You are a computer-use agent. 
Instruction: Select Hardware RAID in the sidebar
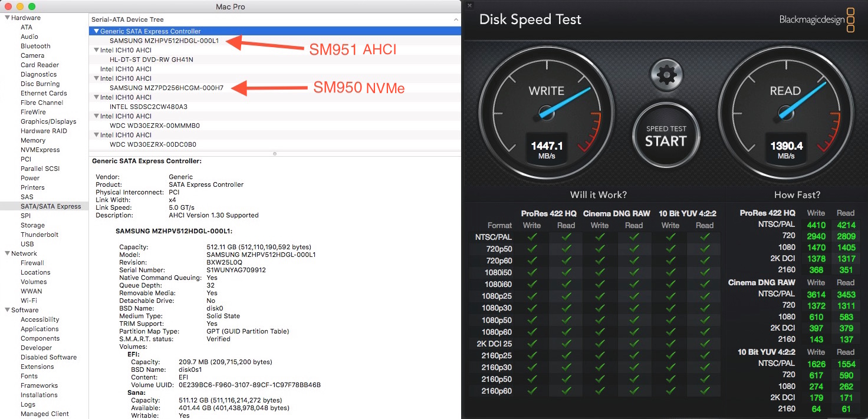[x=44, y=131]
